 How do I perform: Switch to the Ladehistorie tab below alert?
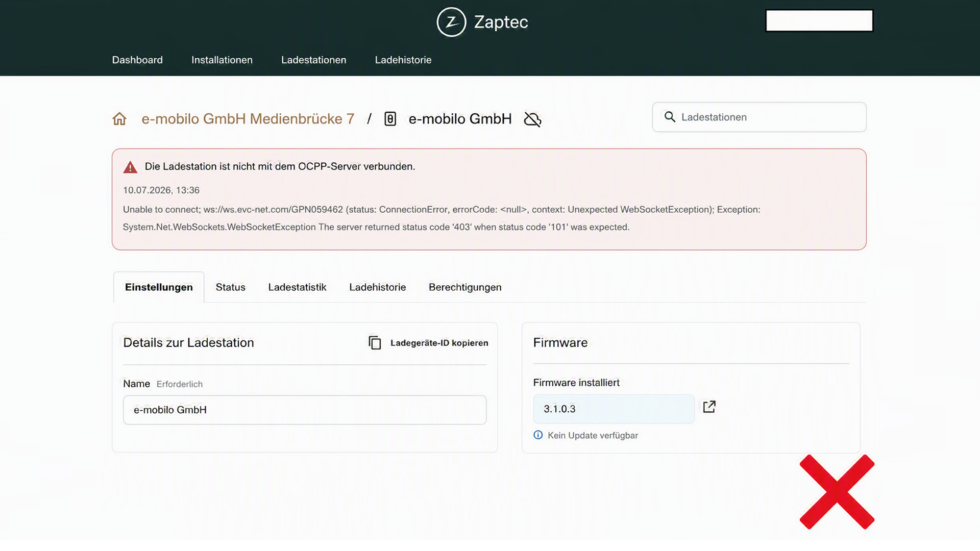pyautogui.click(x=378, y=287)
